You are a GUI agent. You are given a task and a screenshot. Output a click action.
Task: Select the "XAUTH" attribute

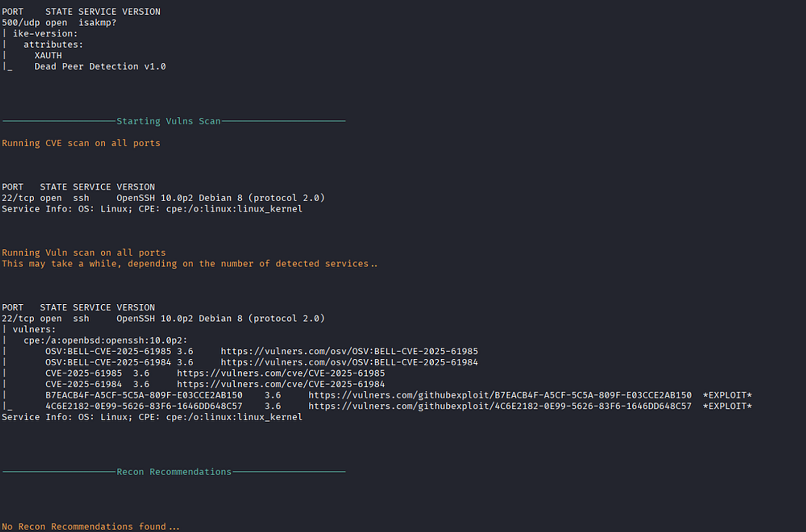[48, 55]
